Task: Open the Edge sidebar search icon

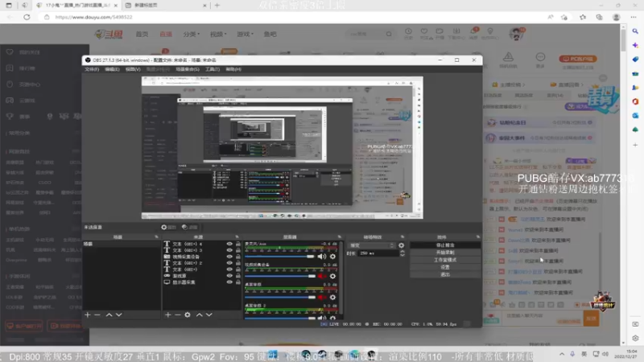Action: pos(635,31)
